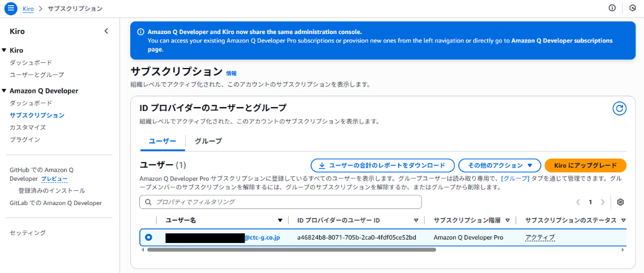Click the Amazon Q Developer Pro tier cell
The height and width of the screenshot is (273, 644).
coord(468,237)
